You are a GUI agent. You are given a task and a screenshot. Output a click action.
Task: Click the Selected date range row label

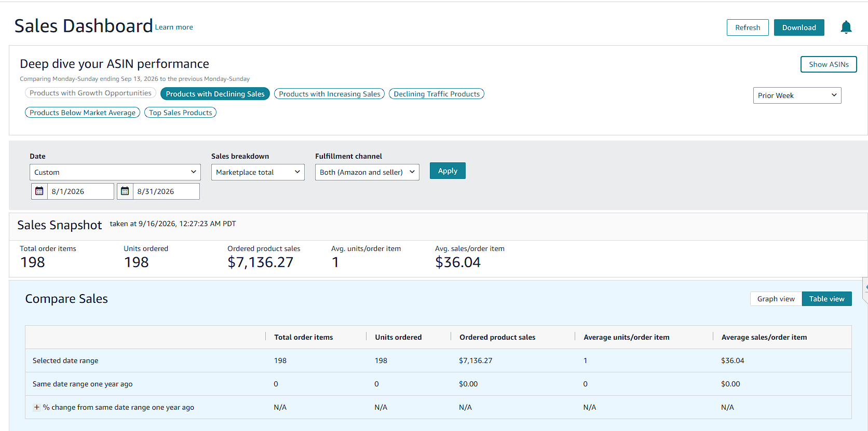click(x=65, y=360)
